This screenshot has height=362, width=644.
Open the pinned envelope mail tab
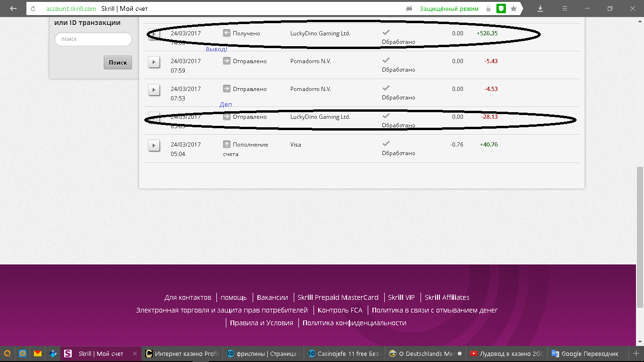pos(38,354)
